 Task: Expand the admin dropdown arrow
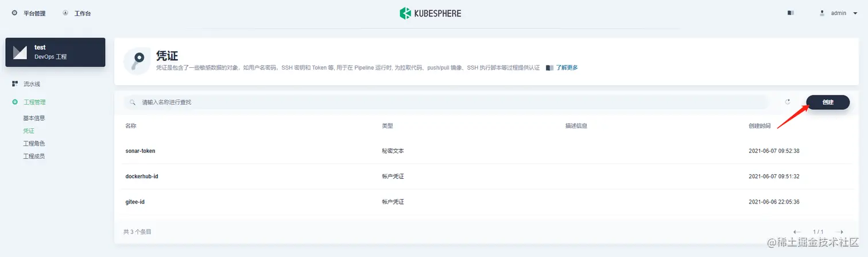click(x=855, y=13)
